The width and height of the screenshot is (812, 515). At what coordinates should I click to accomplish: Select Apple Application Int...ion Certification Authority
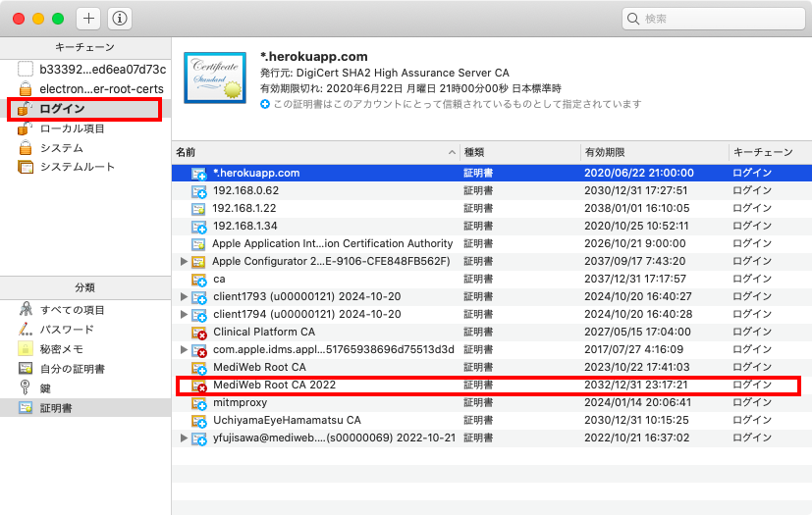click(x=492, y=243)
